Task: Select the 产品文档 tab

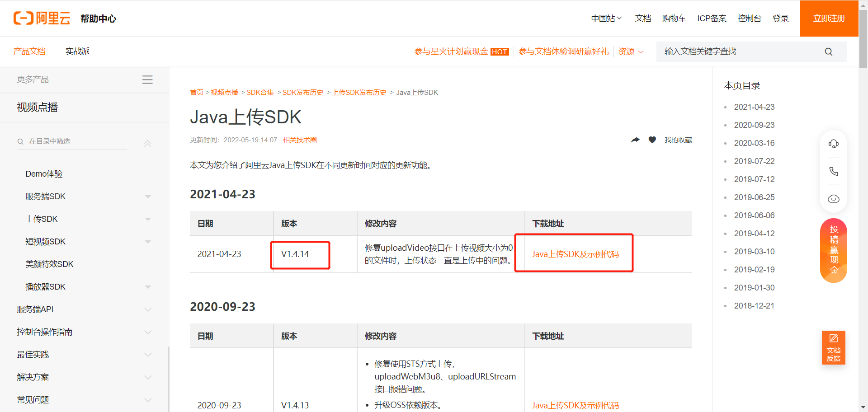Action: point(29,51)
